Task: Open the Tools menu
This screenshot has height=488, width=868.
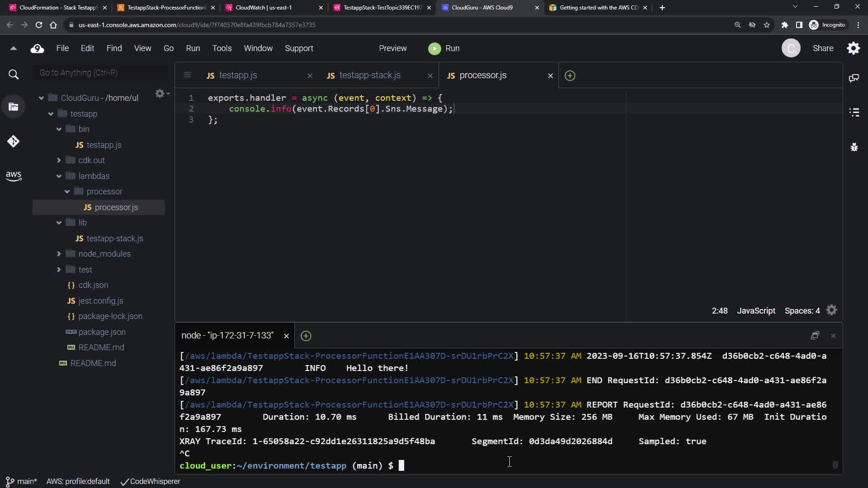Action: pyautogui.click(x=222, y=48)
